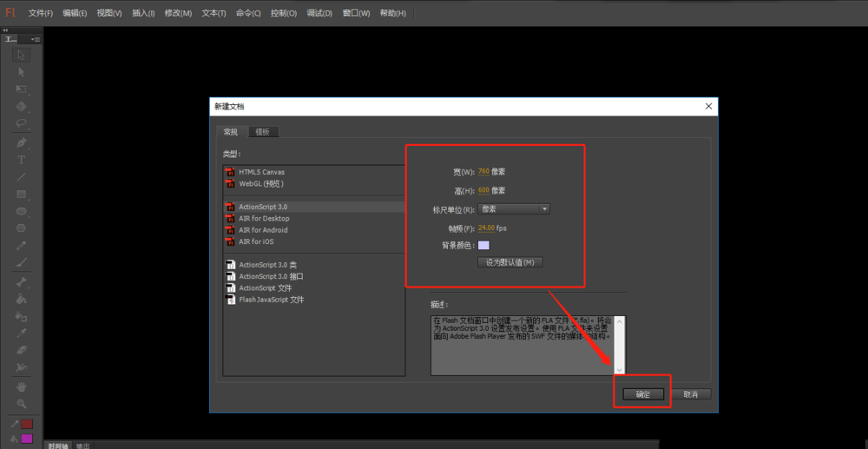
Task: Select the Paint Bucket tool
Action: click(22, 300)
